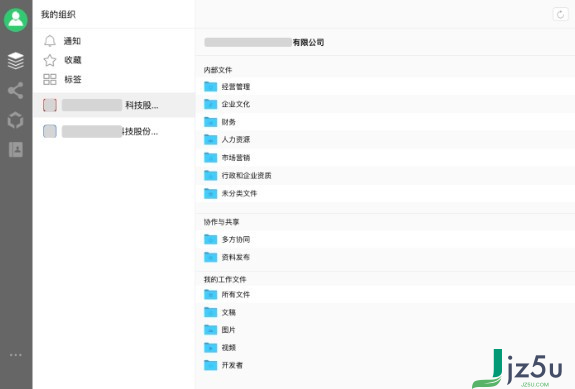Viewport: 575px width, 389px height.
Task: Open the green user profile avatar
Action: point(16,19)
